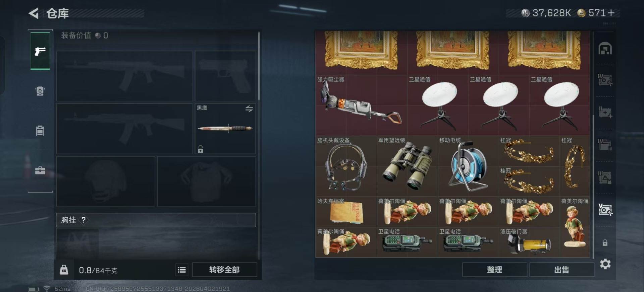Open the settings gear below storage tabs
Image resolution: width=644 pixels, height=292 pixels.
coord(605,264)
